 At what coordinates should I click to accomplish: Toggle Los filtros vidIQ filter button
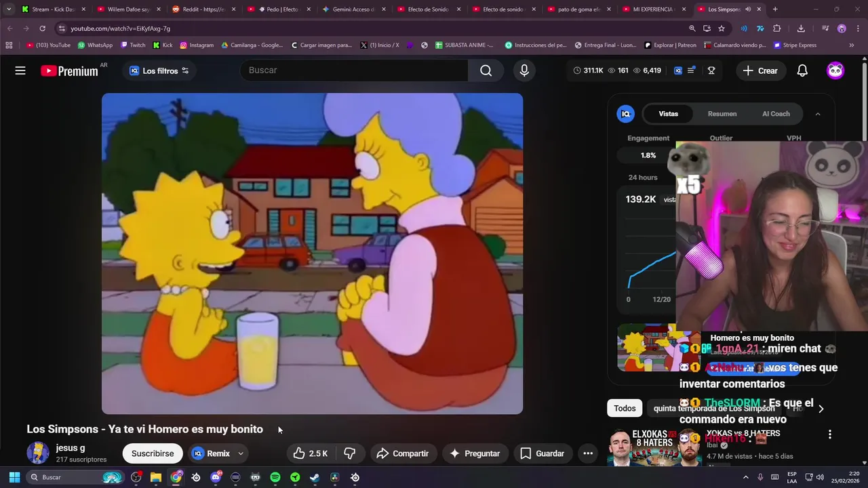click(159, 70)
